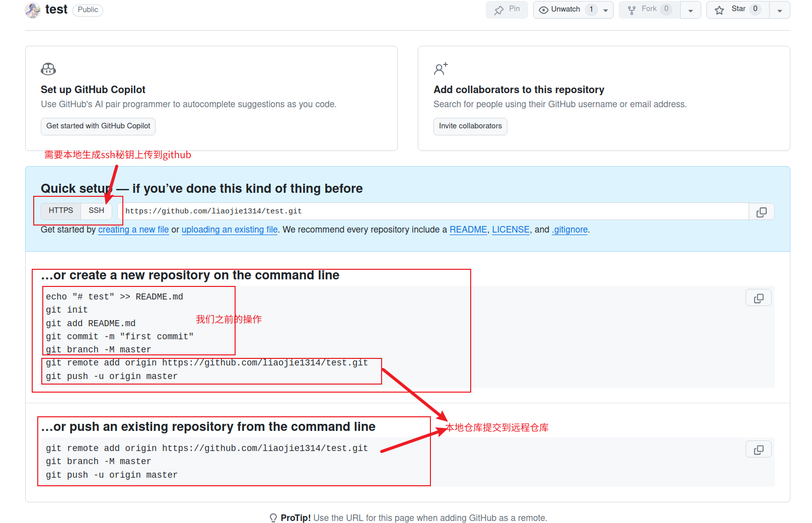Switch to the SSH clone option
812x523 pixels.
[x=97, y=211]
